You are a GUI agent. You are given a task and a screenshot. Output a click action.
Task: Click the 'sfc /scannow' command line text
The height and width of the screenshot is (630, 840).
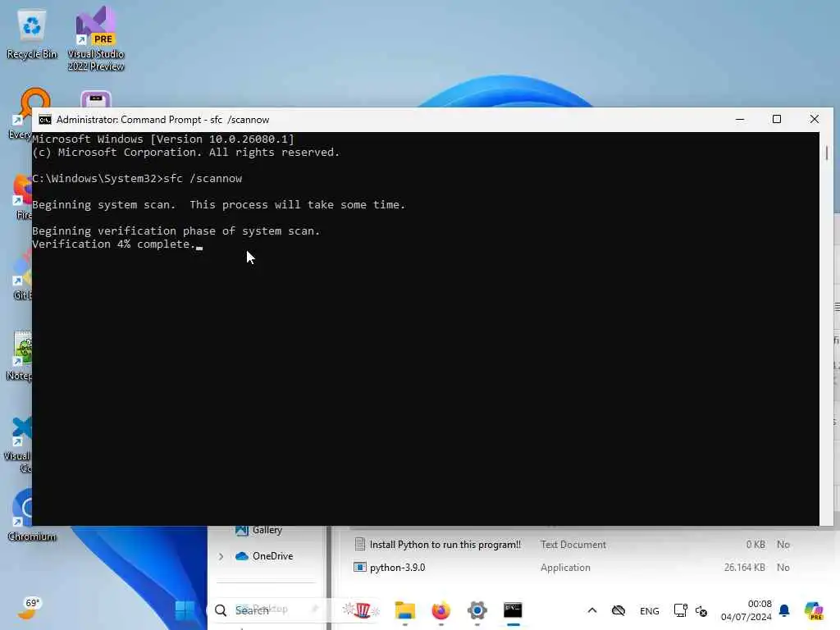click(203, 178)
